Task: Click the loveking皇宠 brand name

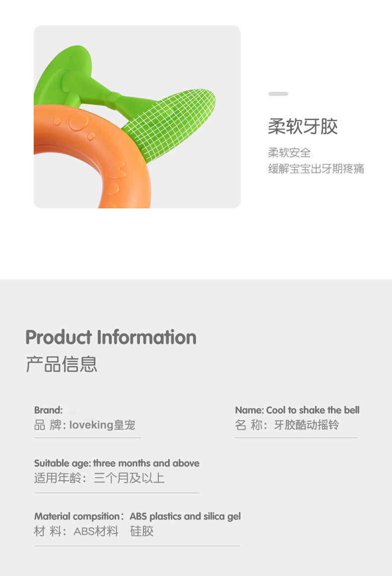Action: pos(102,425)
